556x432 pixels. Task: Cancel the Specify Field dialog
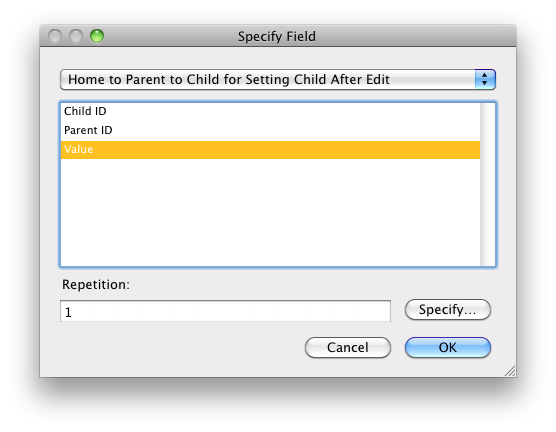pos(348,348)
